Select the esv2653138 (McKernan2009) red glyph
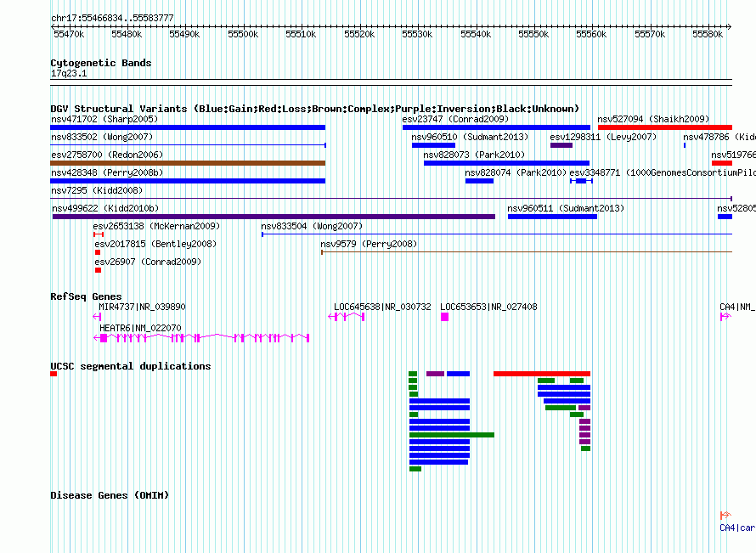 pos(99,234)
